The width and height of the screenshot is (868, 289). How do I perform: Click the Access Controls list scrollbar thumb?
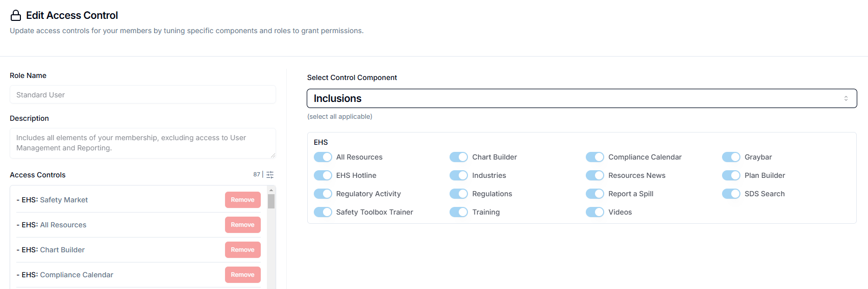[x=271, y=201]
